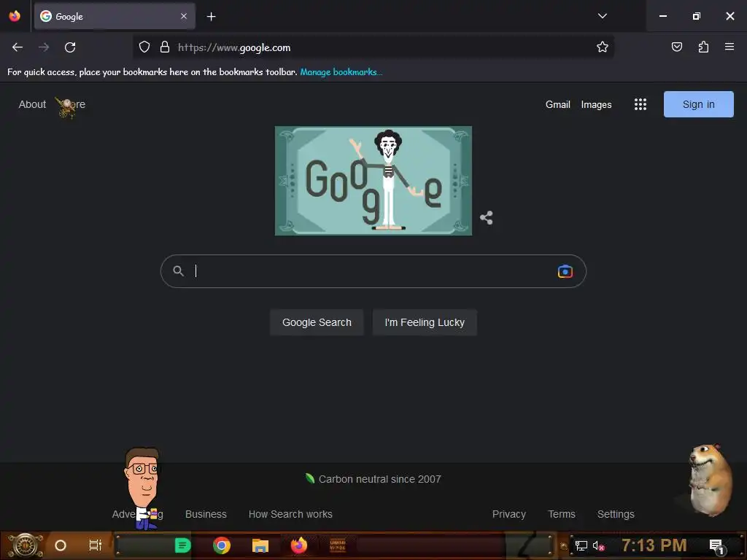
Task: Focus the Google search text field
Action: tap(373, 271)
